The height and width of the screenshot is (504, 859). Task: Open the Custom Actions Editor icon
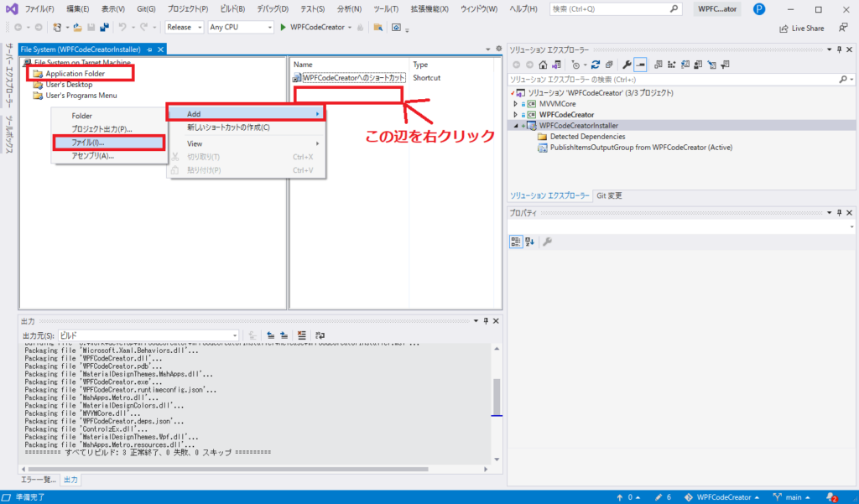point(712,65)
